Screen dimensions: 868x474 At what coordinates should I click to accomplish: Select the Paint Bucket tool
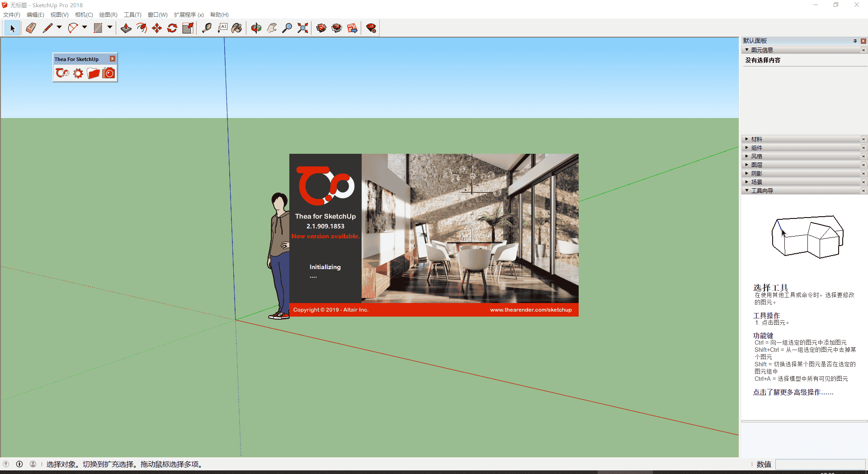pos(237,28)
